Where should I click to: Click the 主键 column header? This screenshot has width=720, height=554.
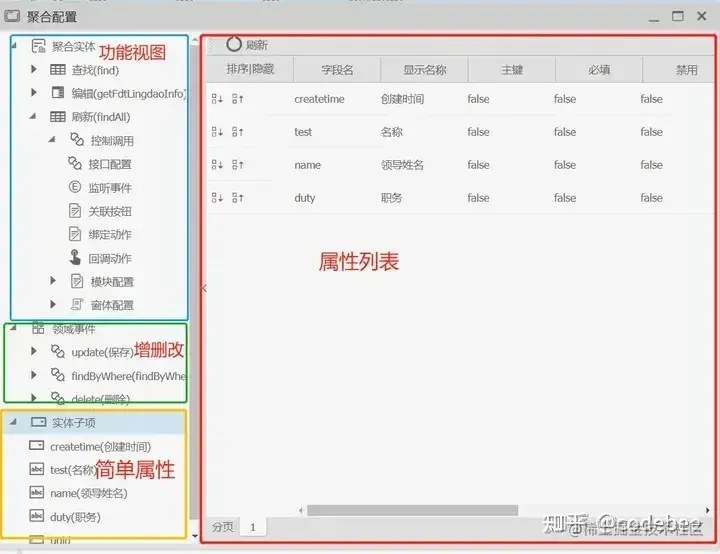[x=512, y=69]
